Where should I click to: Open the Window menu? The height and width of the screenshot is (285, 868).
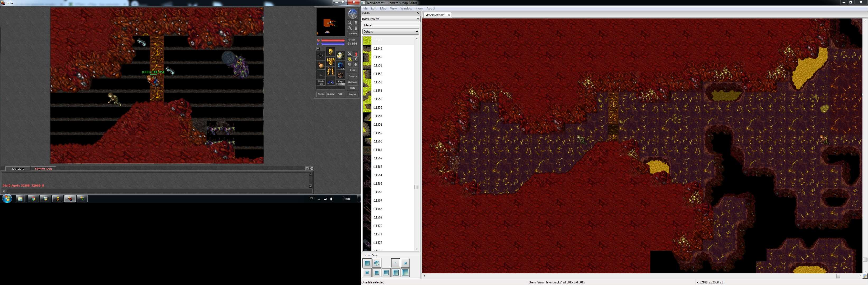pos(406,8)
